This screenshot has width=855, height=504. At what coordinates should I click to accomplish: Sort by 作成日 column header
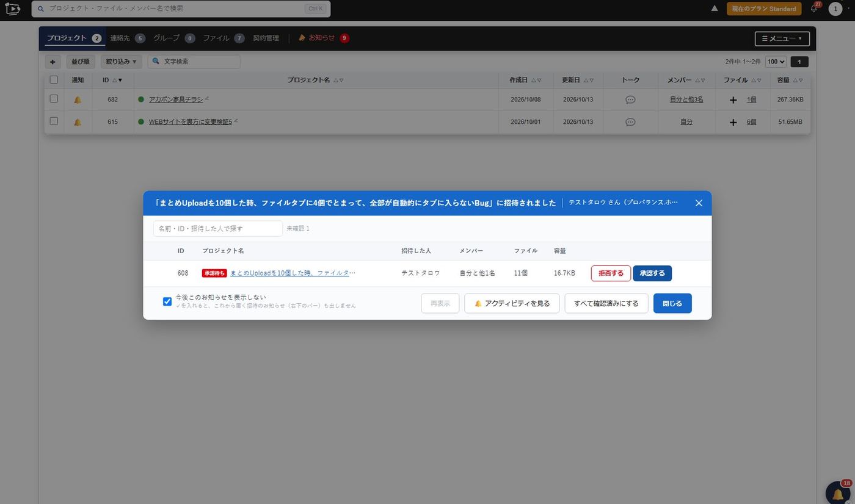coord(526,80)
